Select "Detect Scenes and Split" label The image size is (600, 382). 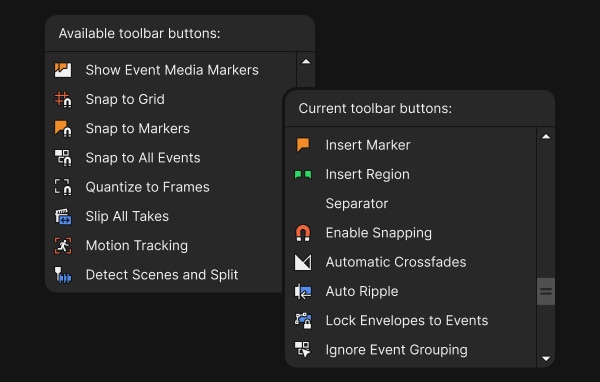[162, 275]
